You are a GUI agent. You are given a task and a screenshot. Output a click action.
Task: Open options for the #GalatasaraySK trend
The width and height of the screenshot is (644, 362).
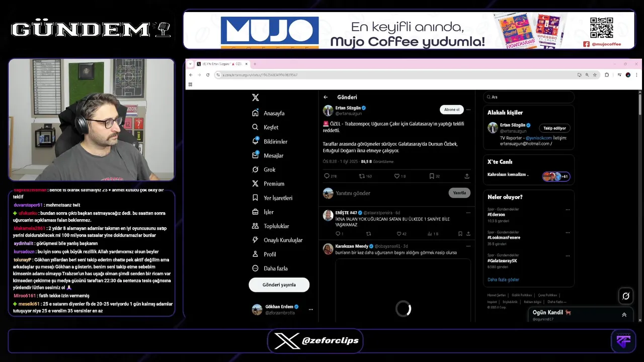click(568, 256)
